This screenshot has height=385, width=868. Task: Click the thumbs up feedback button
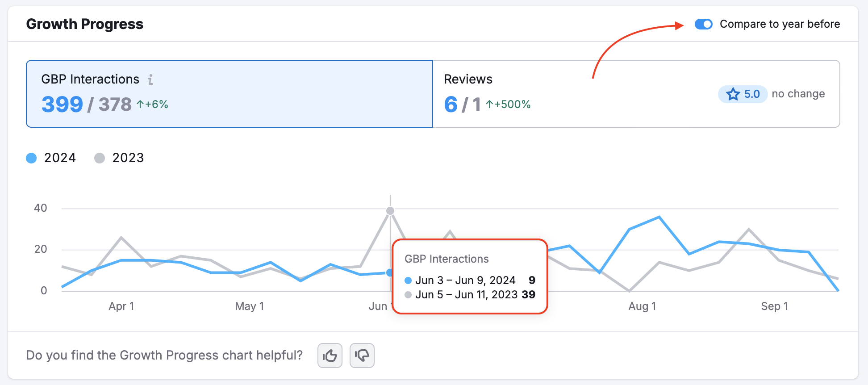coord(330,356)
